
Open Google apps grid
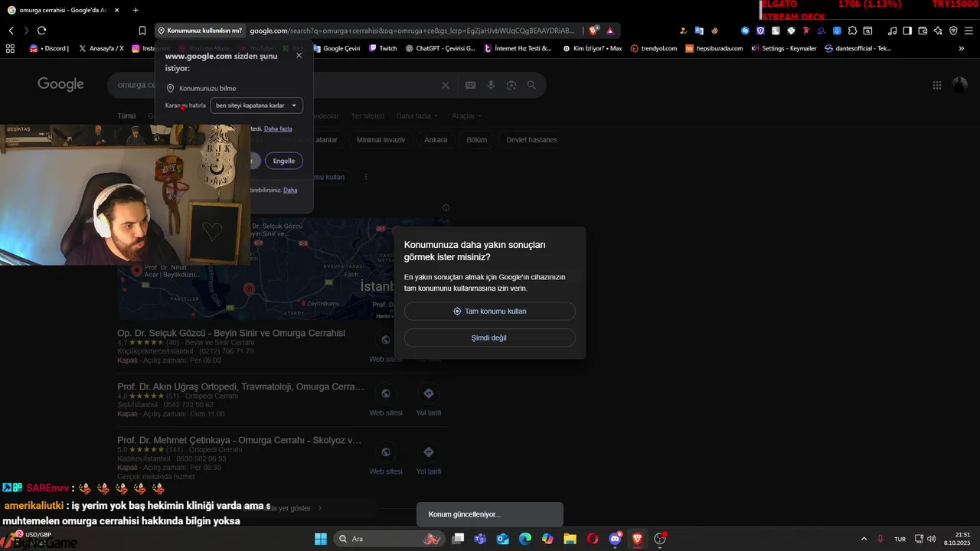pyautogui.click(x=937, y=86)
